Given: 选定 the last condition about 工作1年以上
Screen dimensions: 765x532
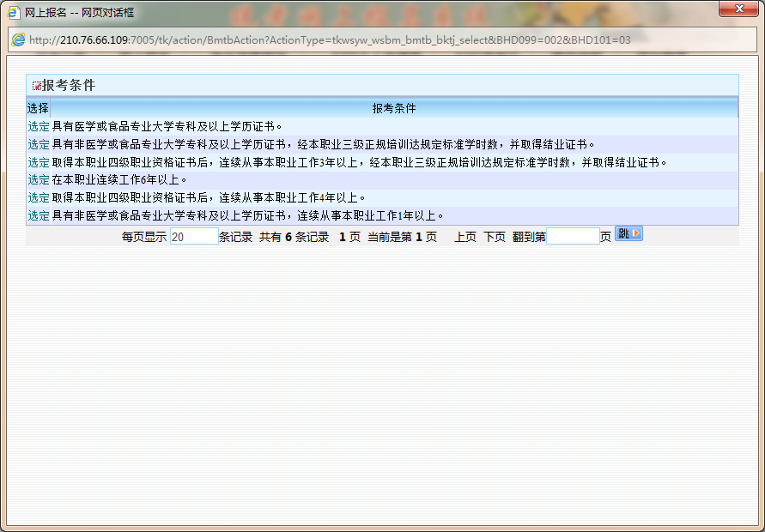Looking at the screenshot, I should 38,215.
